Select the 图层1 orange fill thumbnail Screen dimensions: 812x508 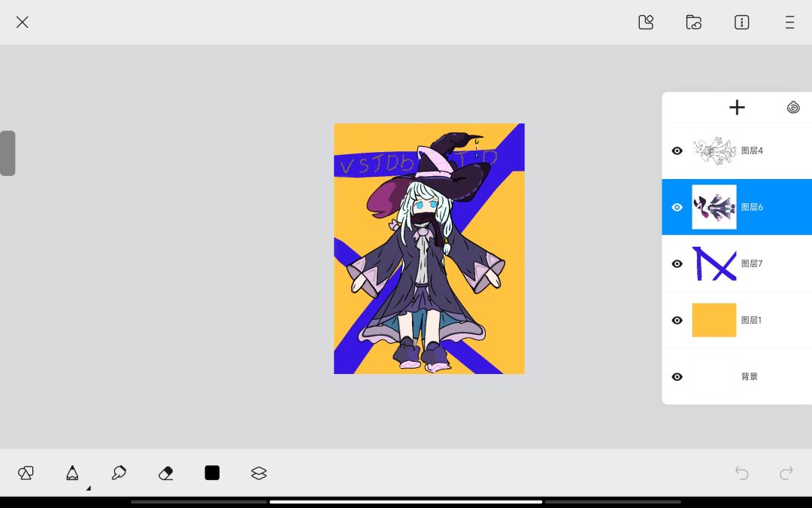[x=714, y=320]
